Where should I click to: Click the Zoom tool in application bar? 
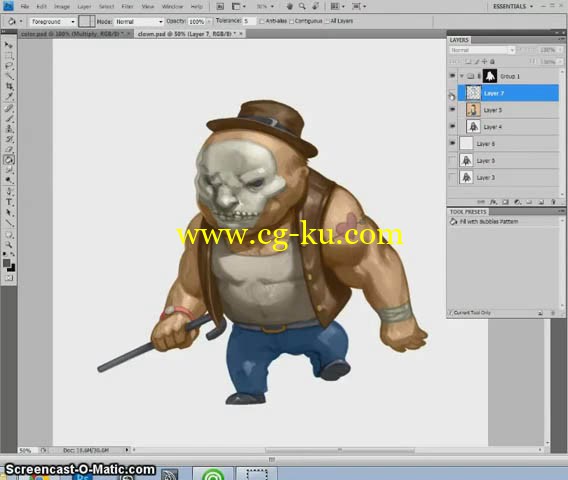pyautogui.click(x=302, y=6)
